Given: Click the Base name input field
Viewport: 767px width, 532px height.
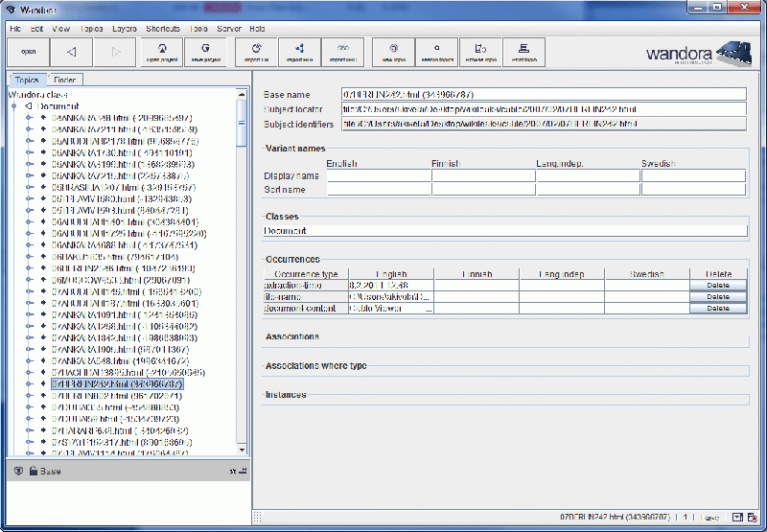Looking at the screenshot, I should [x=543, y=94].
